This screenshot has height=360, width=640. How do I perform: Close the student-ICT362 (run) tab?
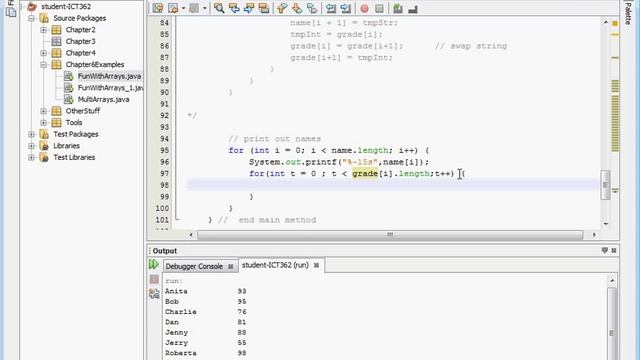(316, 265)
